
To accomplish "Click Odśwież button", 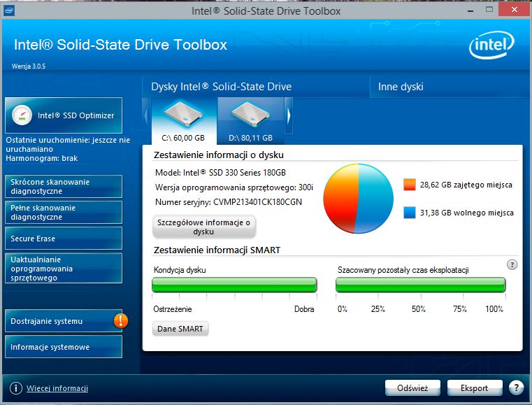I will [412, 388].
